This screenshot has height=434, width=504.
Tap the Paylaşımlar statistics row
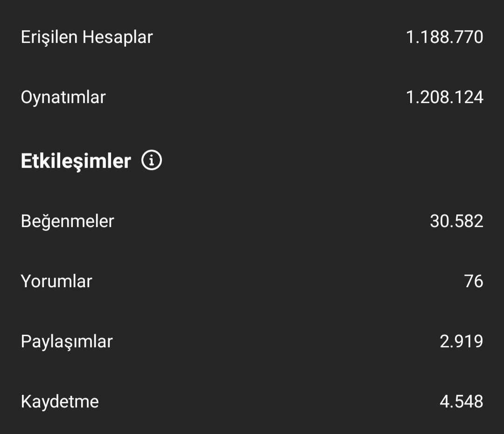tap(252, 341)
